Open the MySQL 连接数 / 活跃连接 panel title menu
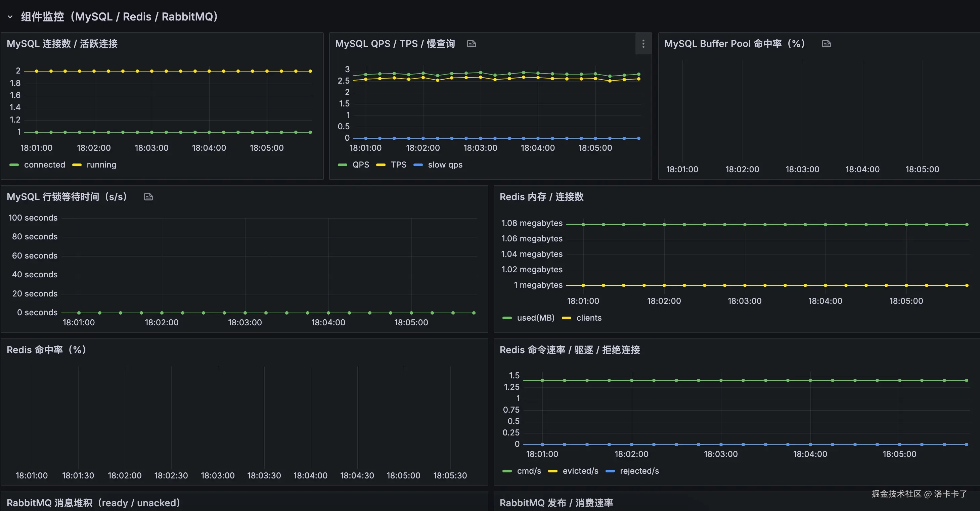This screenshot has width=980, height=511. coord(62,44)
